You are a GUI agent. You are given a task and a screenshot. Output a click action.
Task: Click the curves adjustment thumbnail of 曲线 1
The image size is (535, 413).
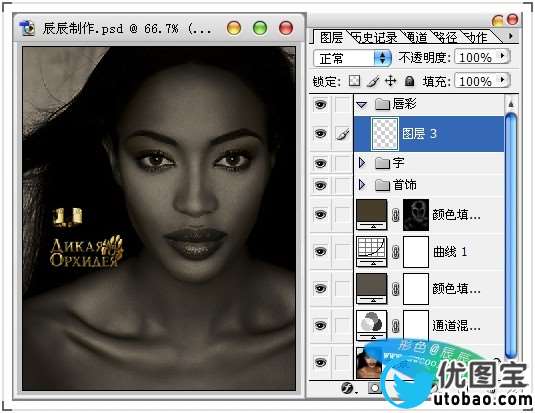pyautogui.click(x=371, y=252)
